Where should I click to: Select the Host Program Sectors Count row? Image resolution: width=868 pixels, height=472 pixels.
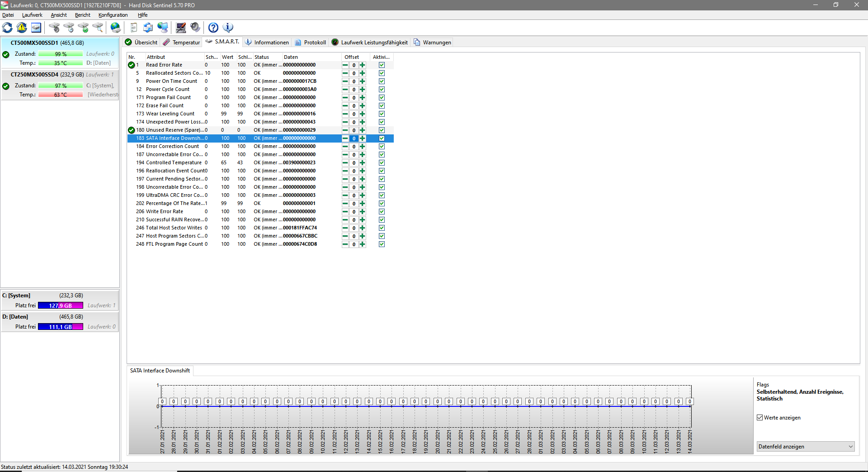coord(260,236)
